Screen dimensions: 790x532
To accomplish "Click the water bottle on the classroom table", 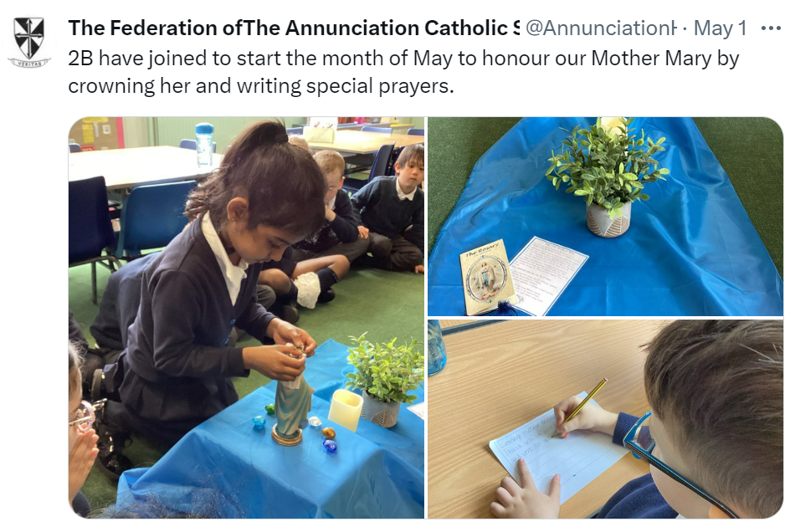I will [204, 145].
